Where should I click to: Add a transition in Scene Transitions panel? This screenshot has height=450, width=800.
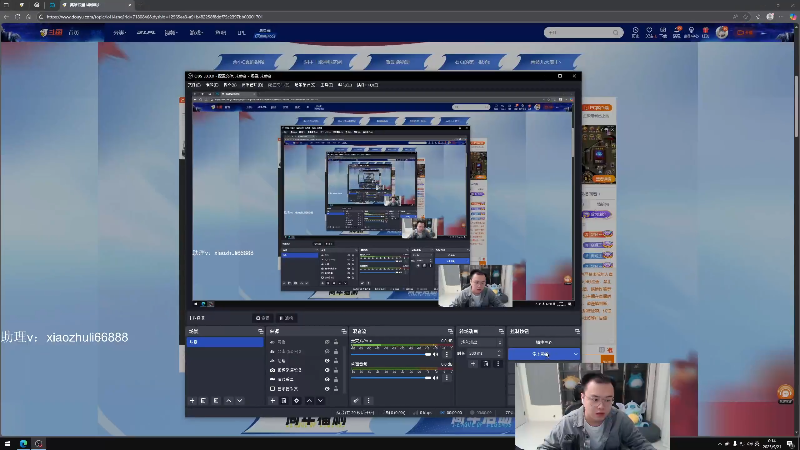(x=473, y=364)
